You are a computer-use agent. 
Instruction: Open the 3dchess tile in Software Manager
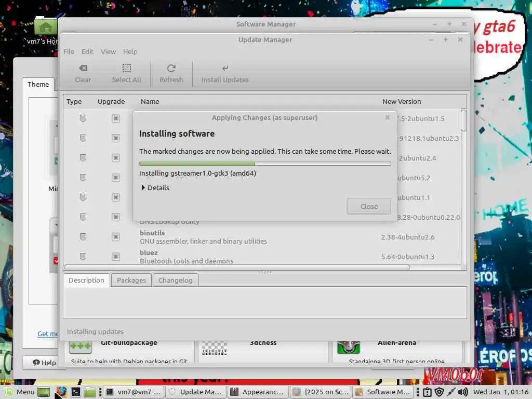pyautogui.click(x=263, y=352)
